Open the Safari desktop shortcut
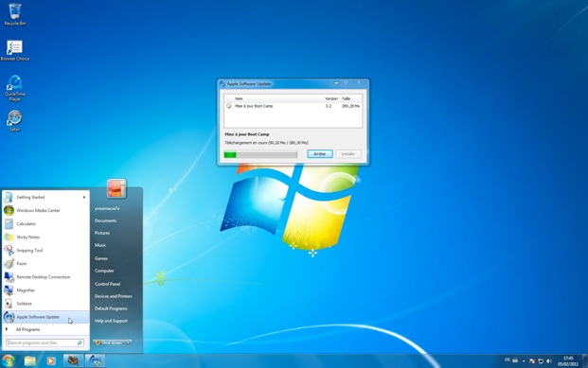The height and width of the screenshot is (368, 588). point(14,121)
